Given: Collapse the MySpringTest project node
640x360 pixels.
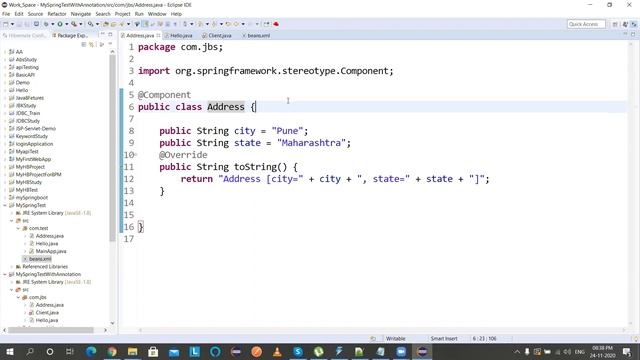Looking at the screenshot, I should tap(5, 205).
